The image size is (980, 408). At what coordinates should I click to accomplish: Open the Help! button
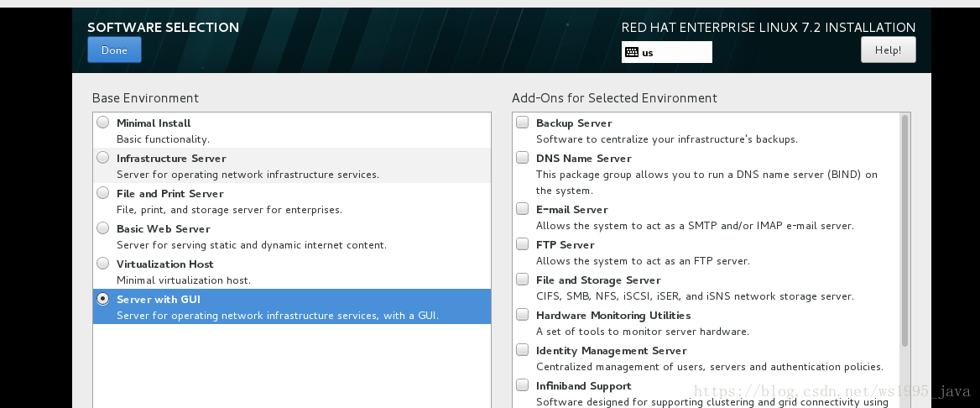click(888, 50)
